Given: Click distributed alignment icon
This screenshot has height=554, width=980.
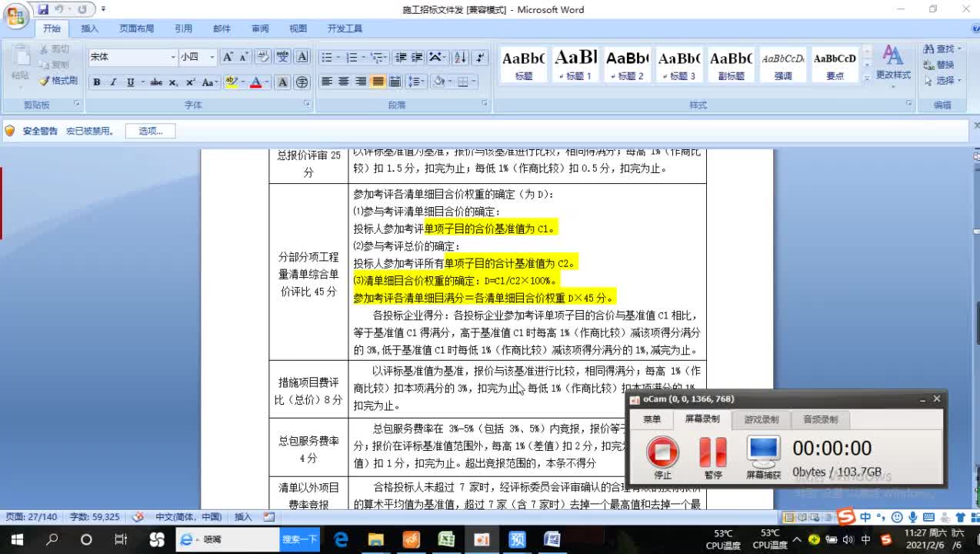Looking at the screenshot, I should [x=395, y=82].
